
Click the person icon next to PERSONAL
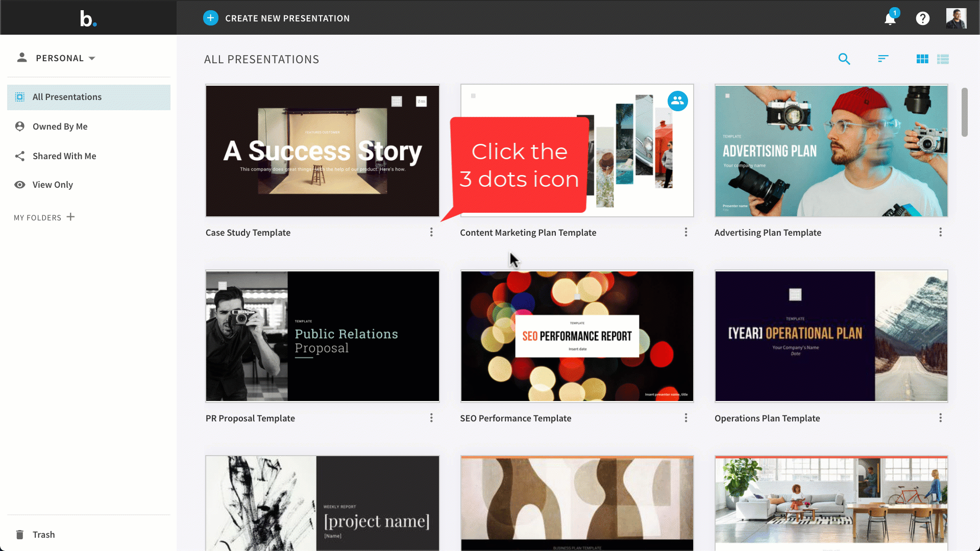point(21,58)
